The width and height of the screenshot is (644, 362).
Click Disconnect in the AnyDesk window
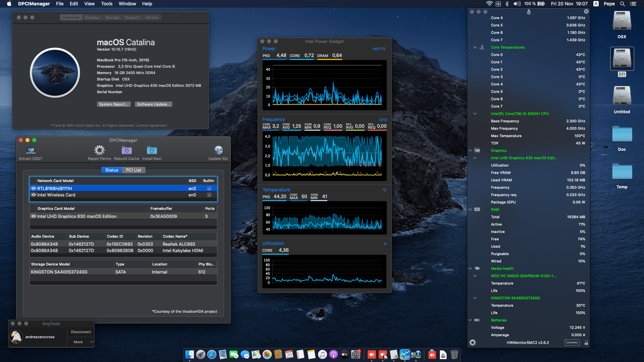(x=81, y=332)
